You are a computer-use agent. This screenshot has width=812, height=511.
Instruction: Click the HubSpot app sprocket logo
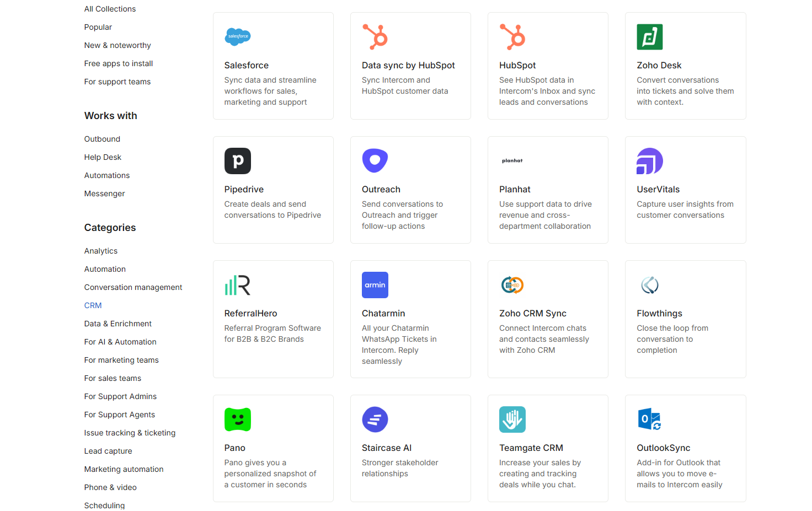tap(512, 37)
